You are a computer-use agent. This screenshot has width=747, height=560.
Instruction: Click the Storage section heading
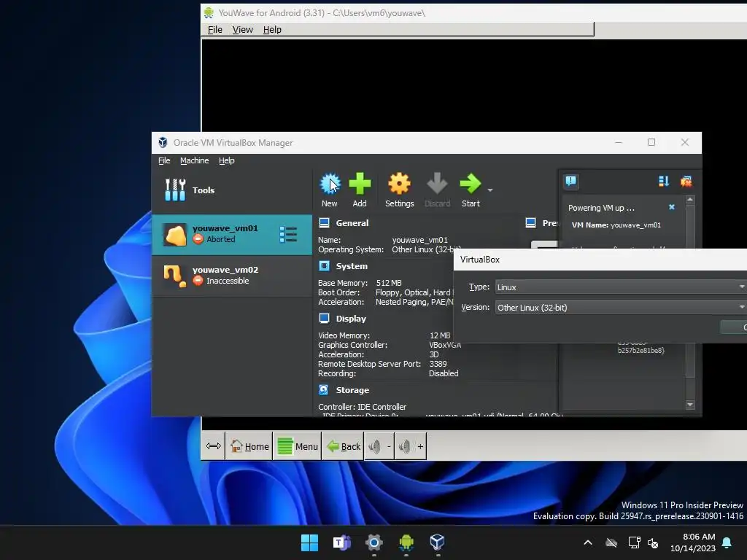352,390
